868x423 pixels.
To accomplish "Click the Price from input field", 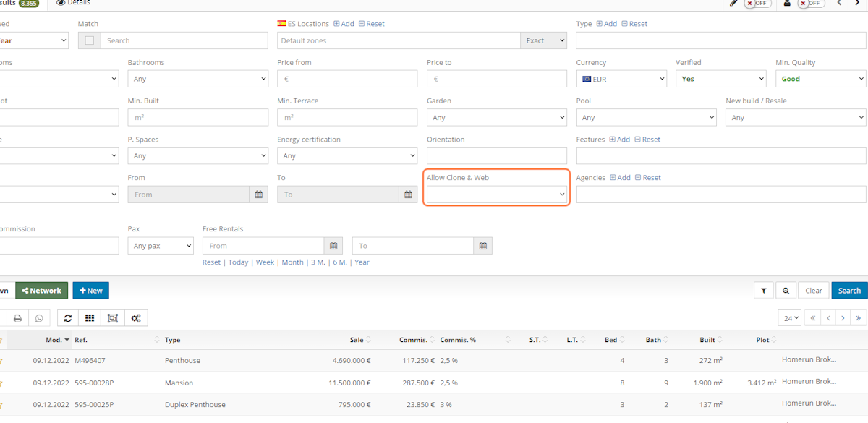I will pyautogui.click(x=347, y=79).
